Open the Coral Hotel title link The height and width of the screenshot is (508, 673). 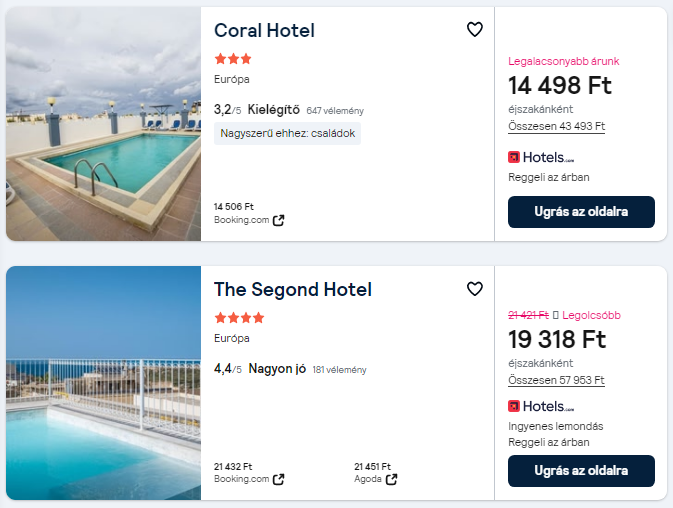[x=264, y=30]
